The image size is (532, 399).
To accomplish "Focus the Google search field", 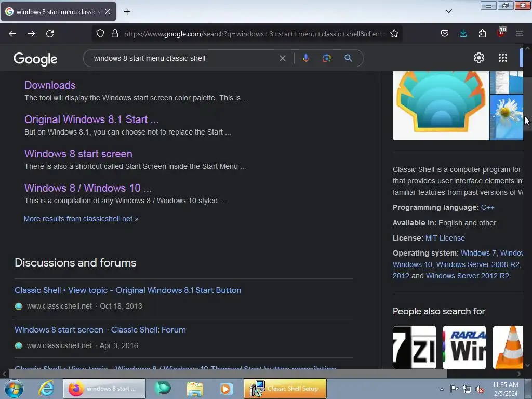I will (183, 58).
